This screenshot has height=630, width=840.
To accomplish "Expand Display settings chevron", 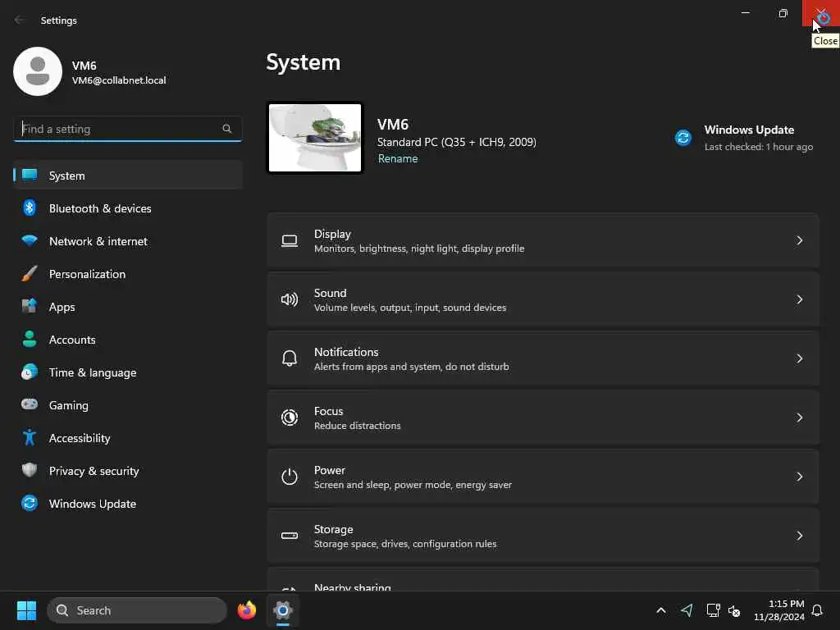I will point(799,240).
